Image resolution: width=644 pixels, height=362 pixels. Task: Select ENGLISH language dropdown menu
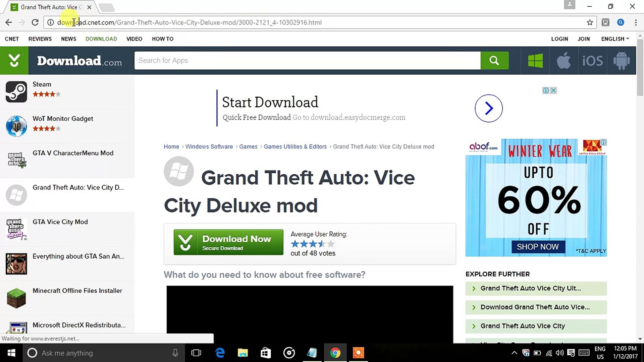tap(615, 39)
